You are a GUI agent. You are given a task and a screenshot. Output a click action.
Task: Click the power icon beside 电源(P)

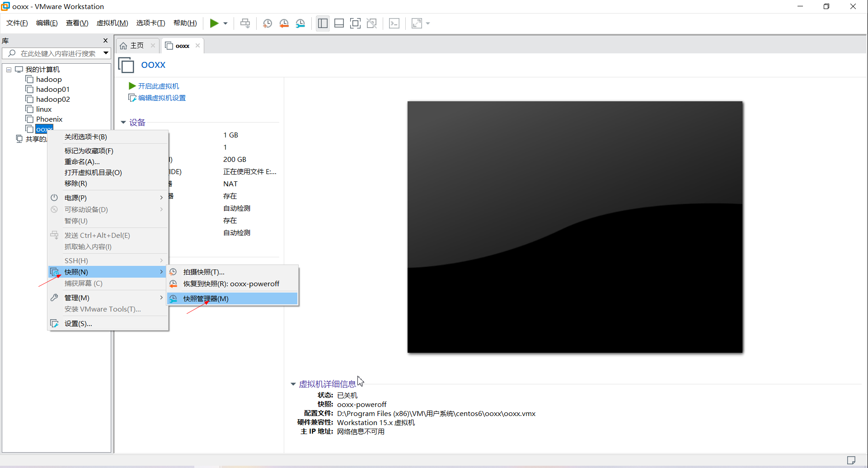coord(54,198)
